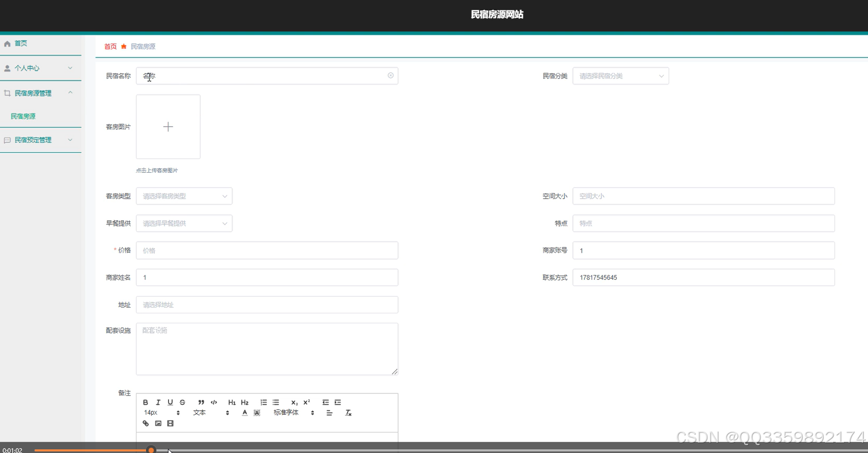Toggle italic formatting in the editor

tap(158, 402)
